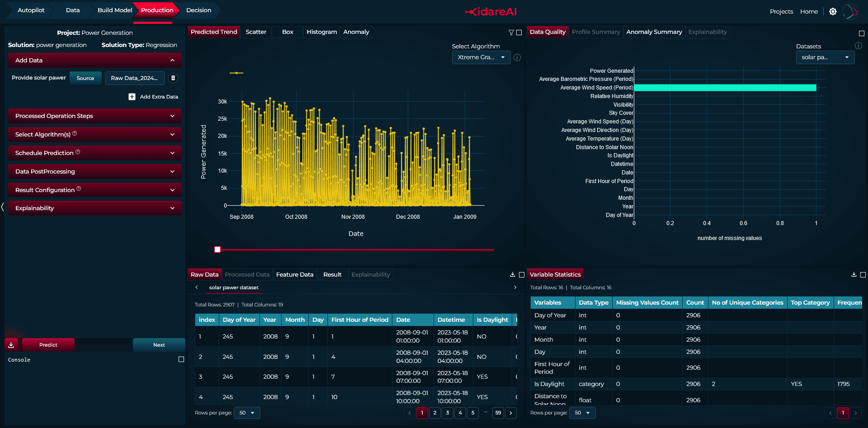Delete the Raw Data file with trash icon
Image resolution: width=868 pixels, height=428 pixels.
click(173, 78)
